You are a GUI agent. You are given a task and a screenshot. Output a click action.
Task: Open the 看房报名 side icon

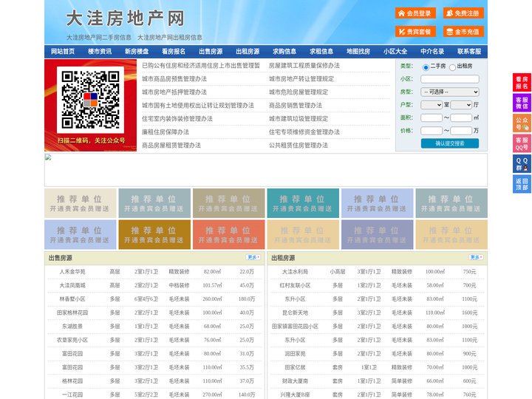[x=522, y=83]
